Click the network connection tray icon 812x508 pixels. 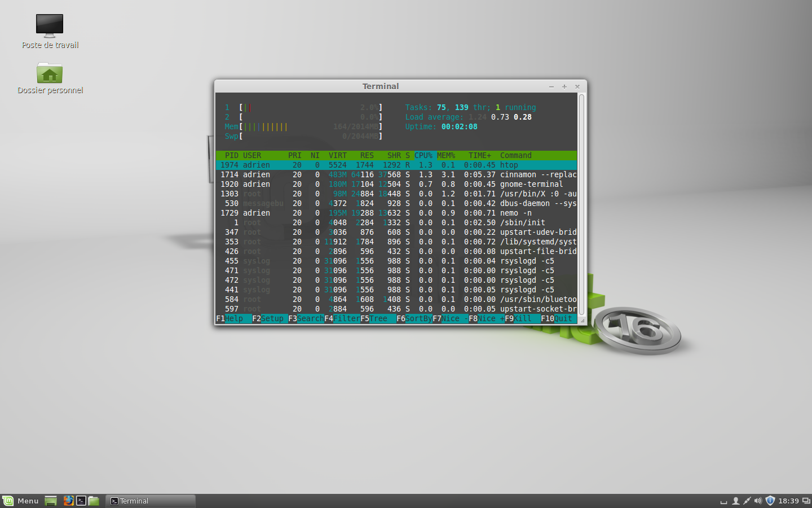(747, 501)
